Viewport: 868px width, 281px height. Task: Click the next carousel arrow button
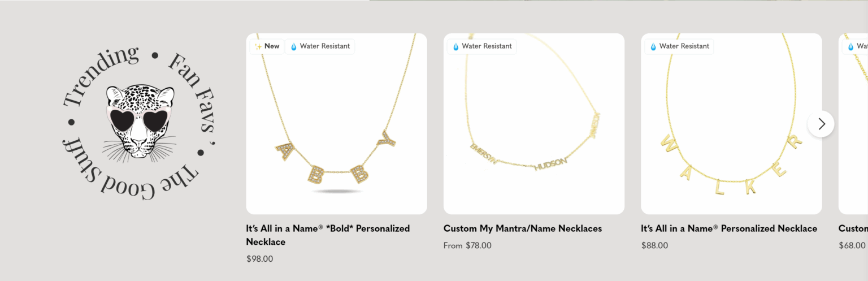[821, 124]
